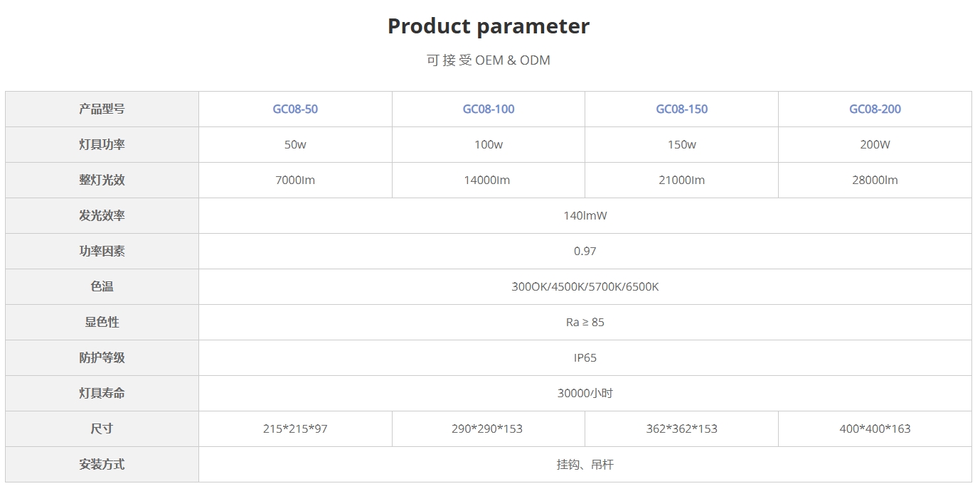Select the Ra ≥ 85 value
This screenshot has width=980, height=491.
click(585, 323)
